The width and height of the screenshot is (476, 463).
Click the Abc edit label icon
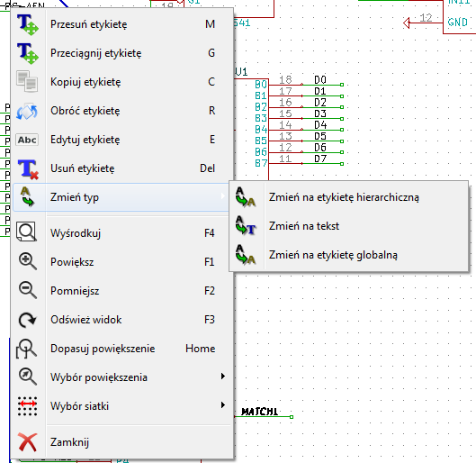pos(27,140)
